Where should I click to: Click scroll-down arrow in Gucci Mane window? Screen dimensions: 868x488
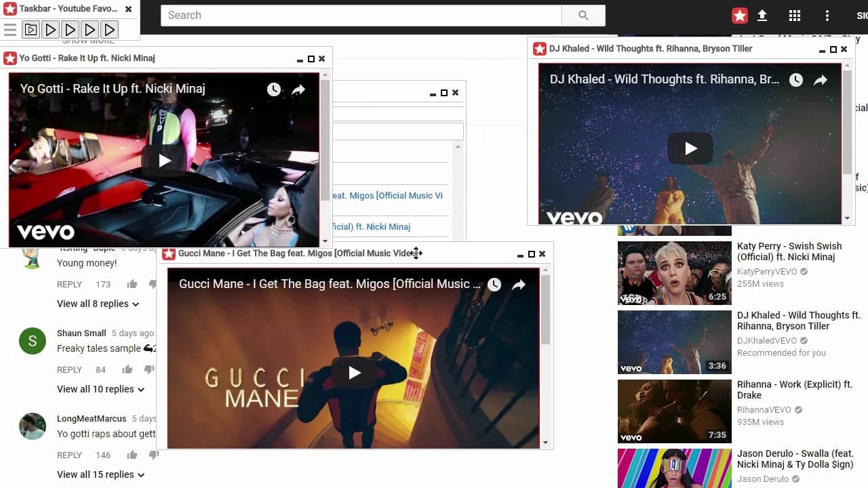tap(545, 443)
